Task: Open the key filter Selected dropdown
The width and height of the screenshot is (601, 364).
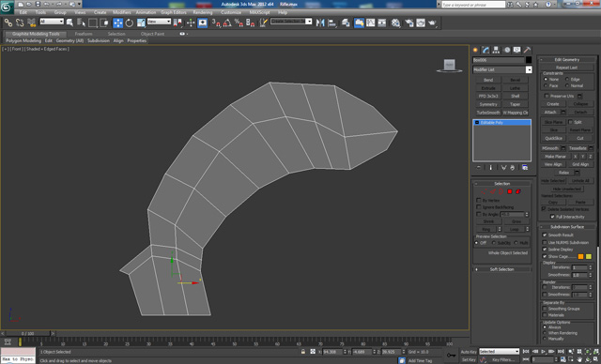Action: 499,352
